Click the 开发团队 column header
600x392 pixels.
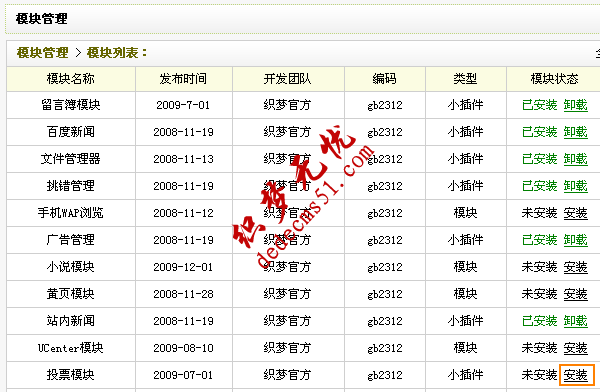click(x=287, y=79)
